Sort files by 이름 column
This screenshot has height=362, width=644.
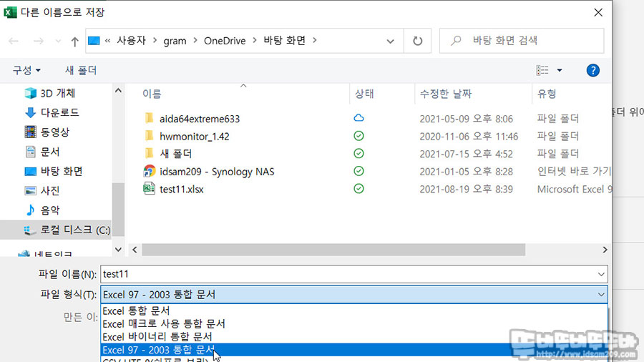point(152,94)
